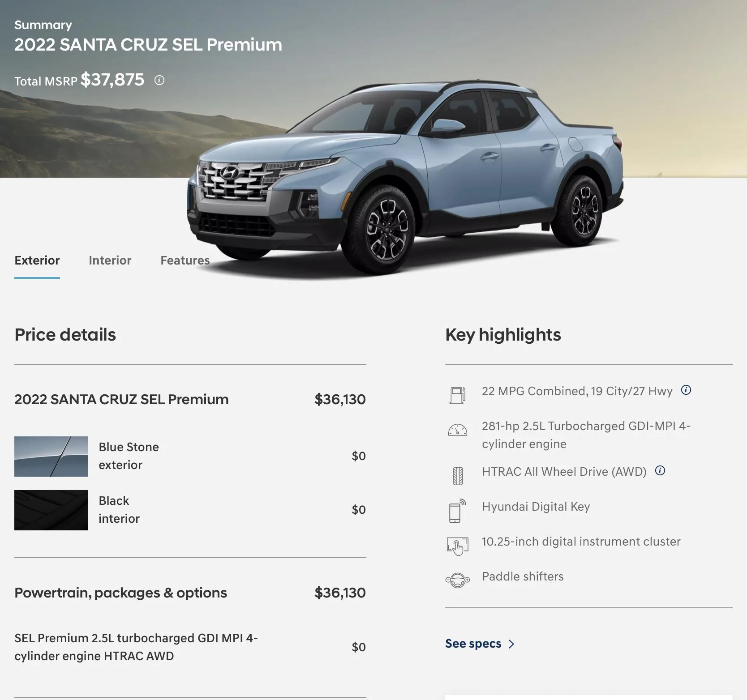Image resolution: width=747 pixels, height=700 pixels.
Task: Click the Paddle shifters text
Action: 523,576
